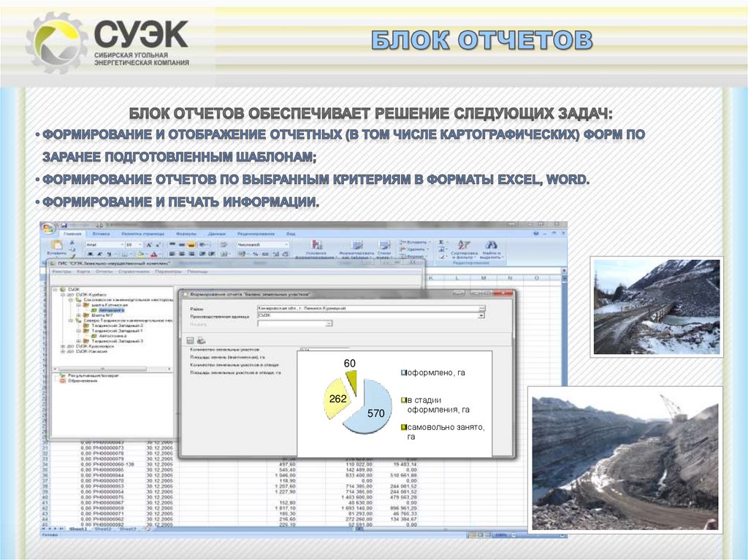Click the AutoSum sigma icon

pos(441,242)
